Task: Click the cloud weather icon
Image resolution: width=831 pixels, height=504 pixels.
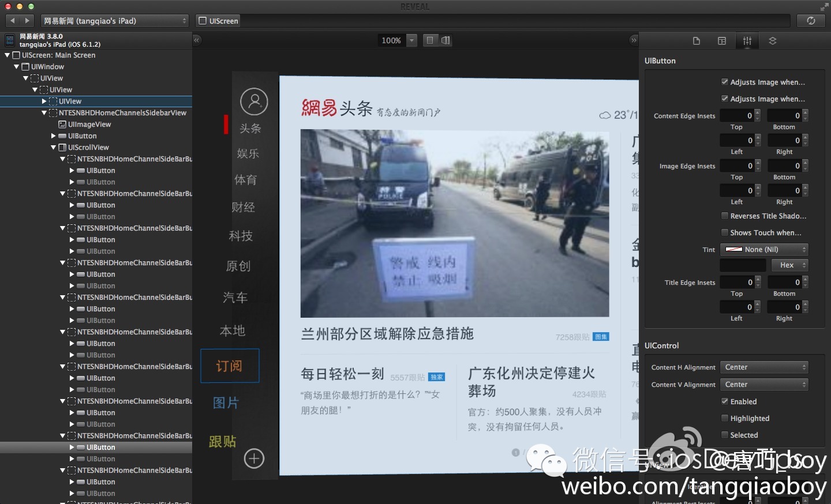Action: pos(605,115)
